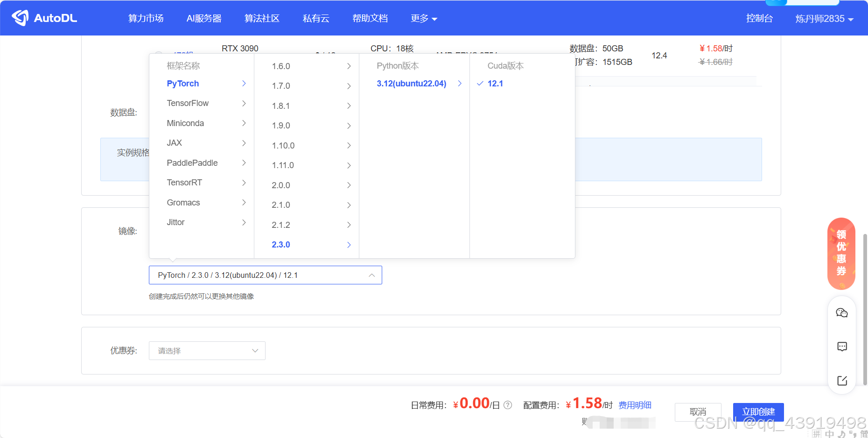Image resolution: width=868 pixels, height=438 pixels.
Task: Expand the TensorRT framework entry
Action: pos(202,183)
